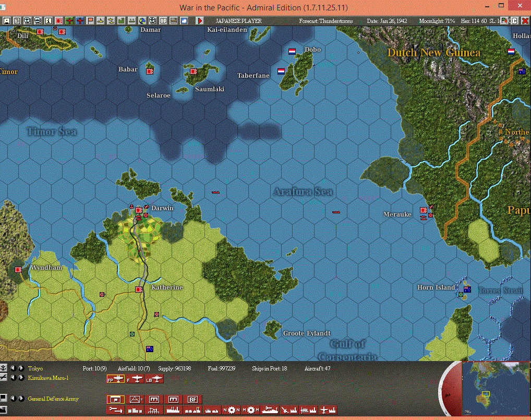Open the document list icon in toolbar
Image resolution: width=531 pixels, height=420 pixels.
tap(17, 21)
